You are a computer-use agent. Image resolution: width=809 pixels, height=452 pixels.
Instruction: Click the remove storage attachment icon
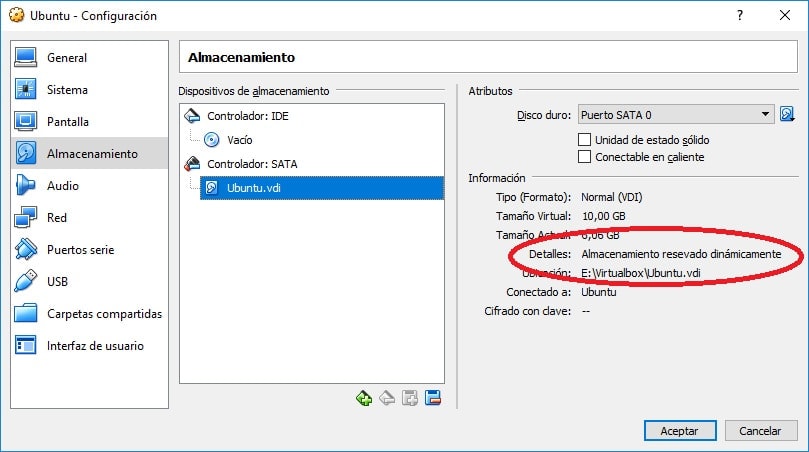(x=433, y=398)
